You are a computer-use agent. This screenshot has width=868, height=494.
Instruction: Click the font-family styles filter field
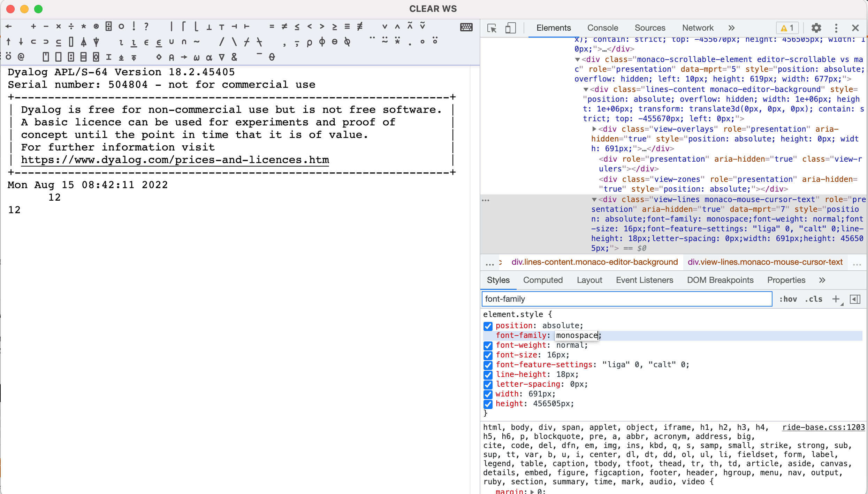click(626, 299)
